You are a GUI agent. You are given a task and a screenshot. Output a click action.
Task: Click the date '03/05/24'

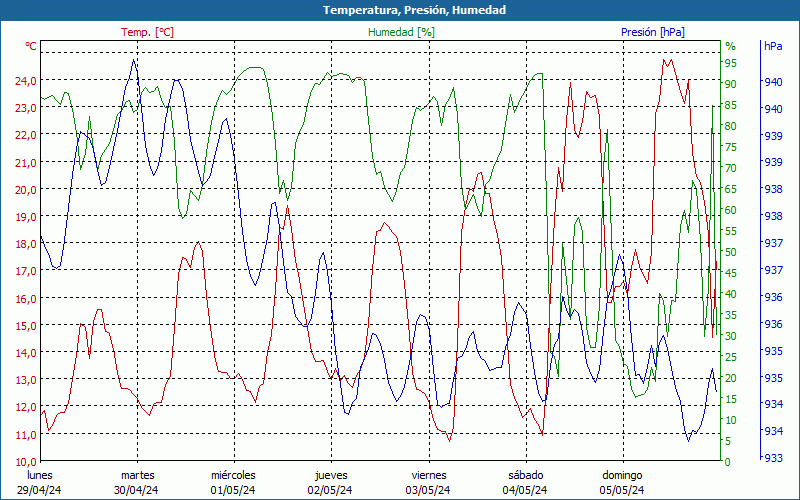[428, 490]
